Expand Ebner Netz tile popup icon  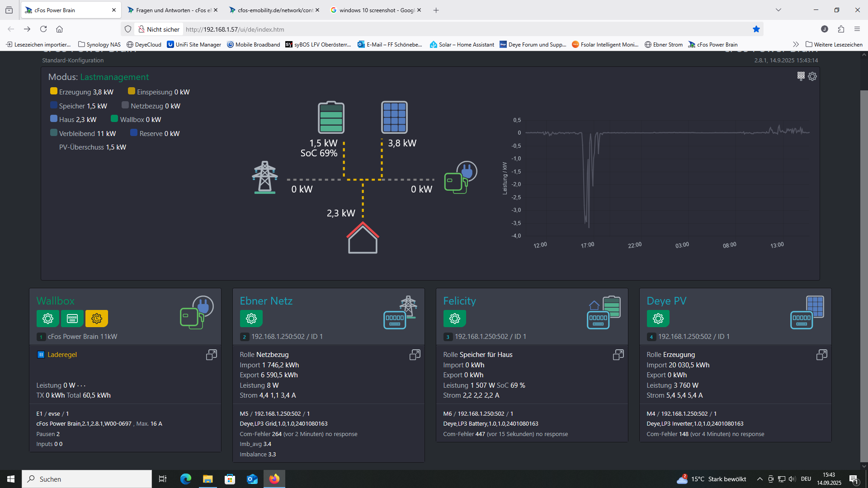(415, 355)
